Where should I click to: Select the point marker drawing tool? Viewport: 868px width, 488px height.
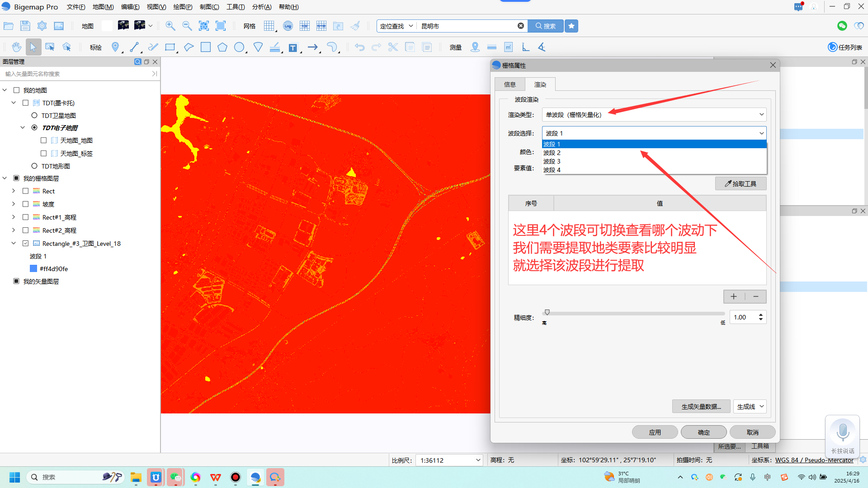click(115, 47)
